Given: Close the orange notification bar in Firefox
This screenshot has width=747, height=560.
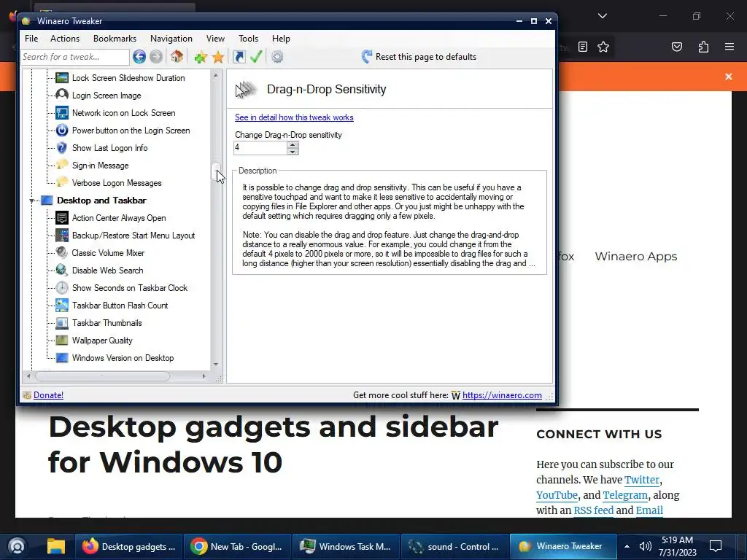Looking at the screenshot, I should [729, 76].
